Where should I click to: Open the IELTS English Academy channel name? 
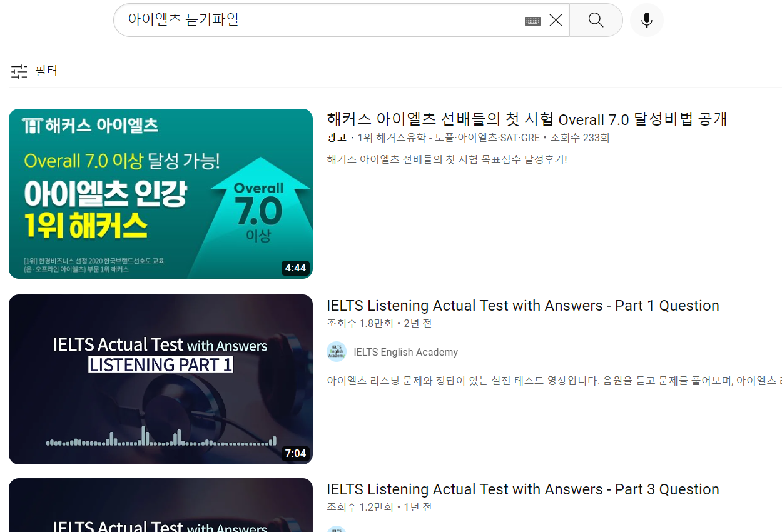[405, 352]
